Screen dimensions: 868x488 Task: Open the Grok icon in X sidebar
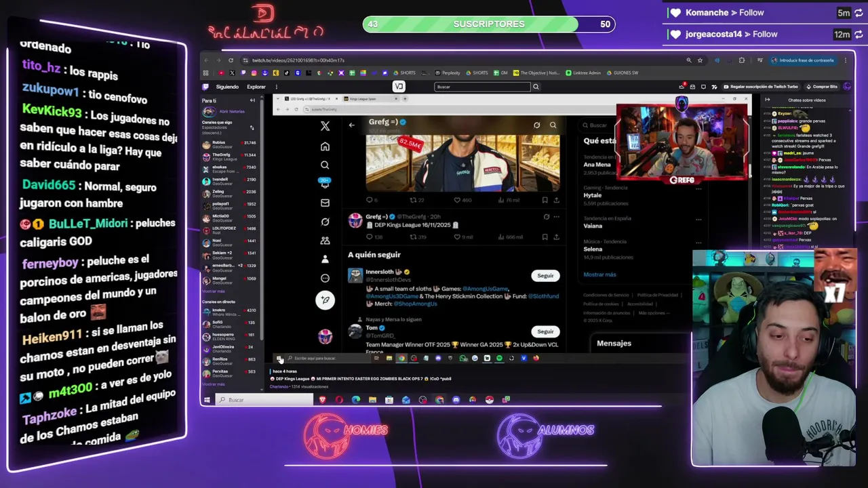pos(325,222)
